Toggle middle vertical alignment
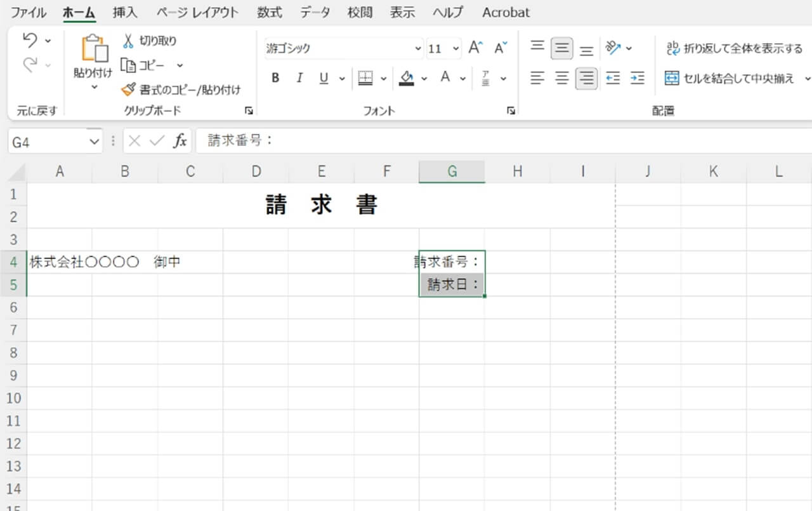This screenshot has height=511, width=812. coord(562,48)
